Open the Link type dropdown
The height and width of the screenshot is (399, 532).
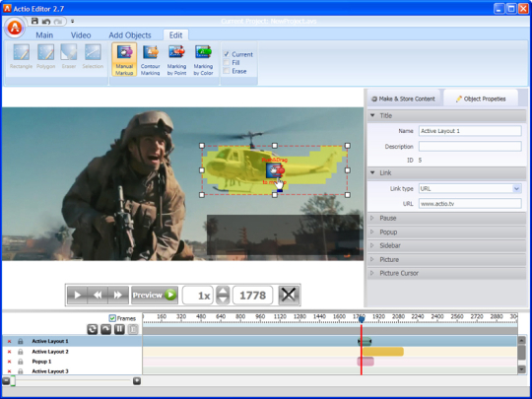517,188
